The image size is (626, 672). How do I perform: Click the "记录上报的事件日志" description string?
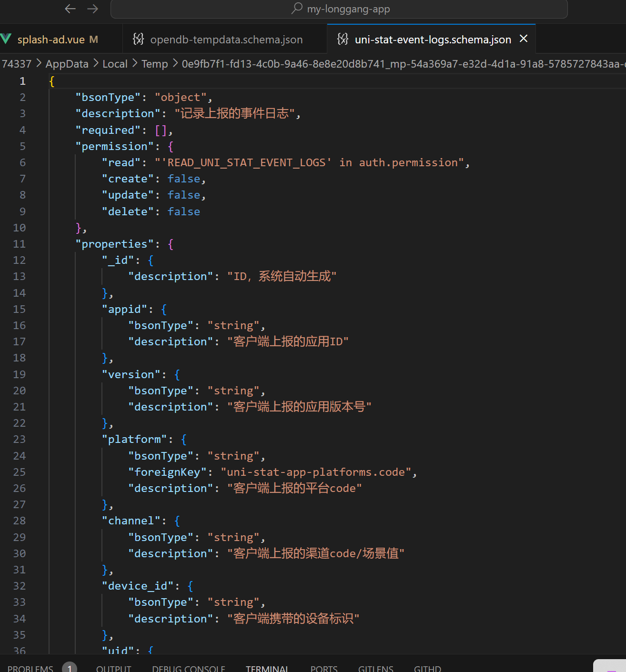234,113
